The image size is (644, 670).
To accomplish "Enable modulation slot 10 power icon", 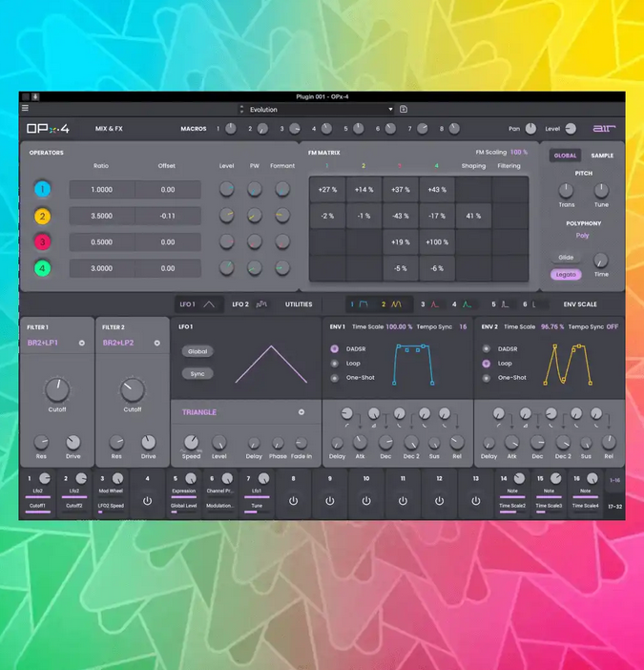I will tap(366, 501).
